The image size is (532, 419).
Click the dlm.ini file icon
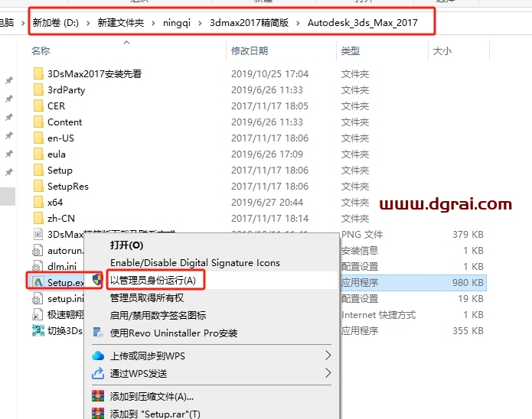click(x=38, y=266)
